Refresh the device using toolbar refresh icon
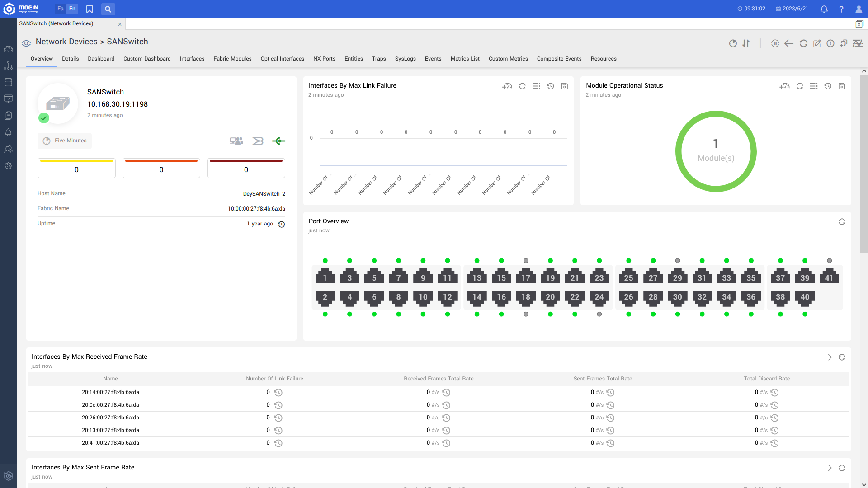 coord(803,43)
